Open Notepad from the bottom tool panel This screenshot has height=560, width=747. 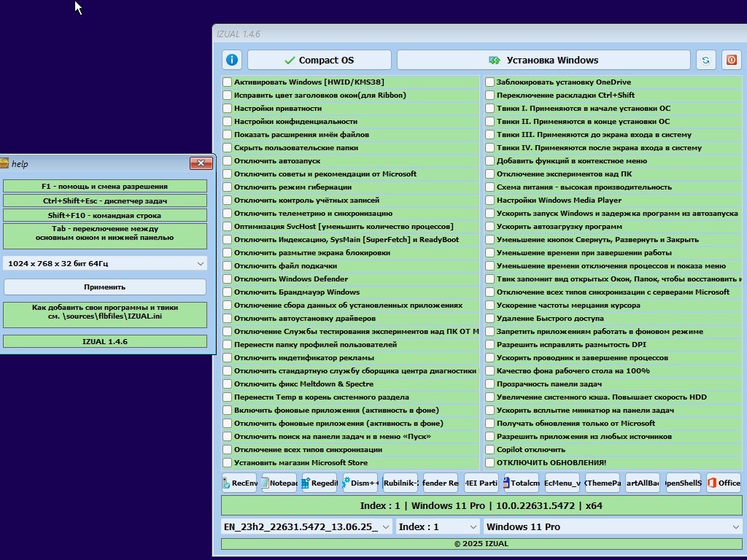(x=279, y=483)
